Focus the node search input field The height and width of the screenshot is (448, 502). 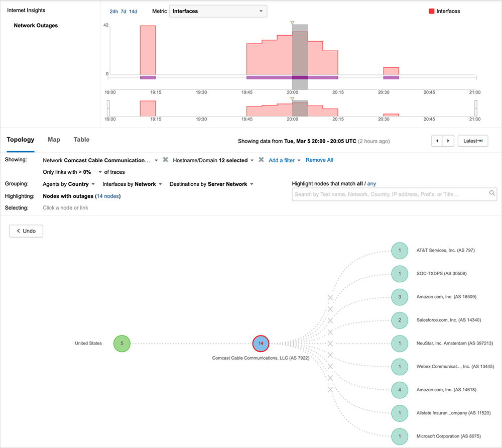[389, 194]
